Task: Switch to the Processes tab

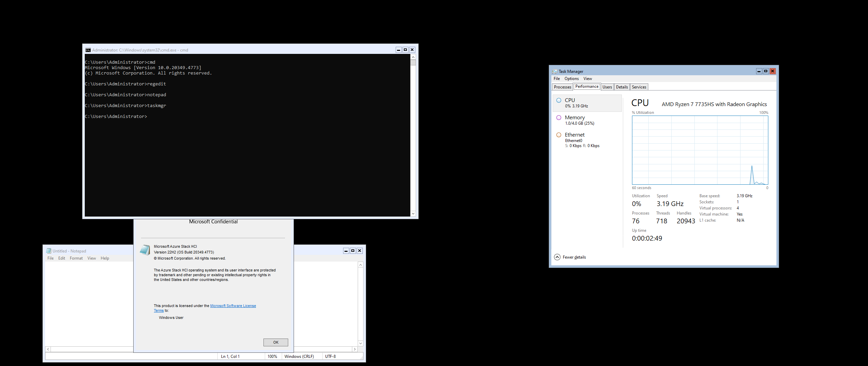Action: pos(562,87)
